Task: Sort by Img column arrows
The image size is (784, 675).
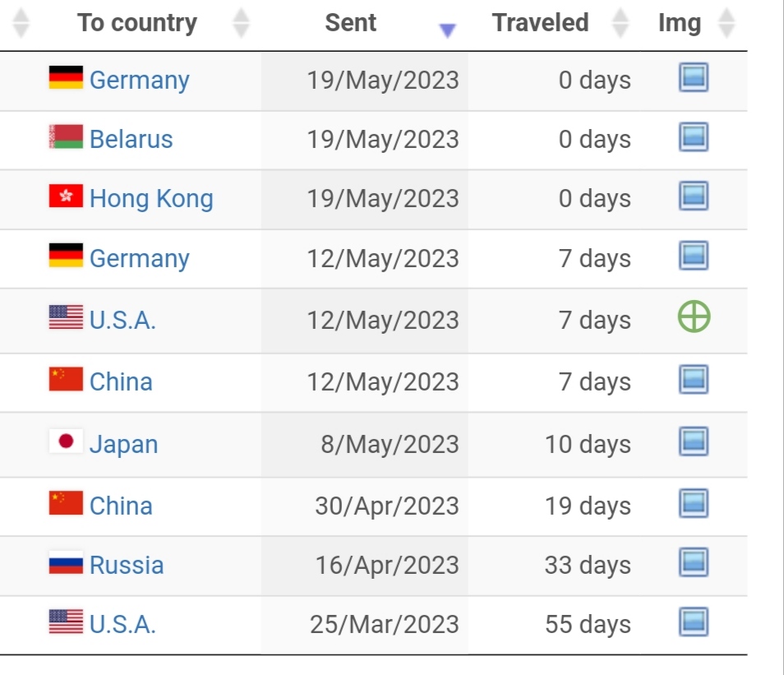Action: (x=726, y=23)
